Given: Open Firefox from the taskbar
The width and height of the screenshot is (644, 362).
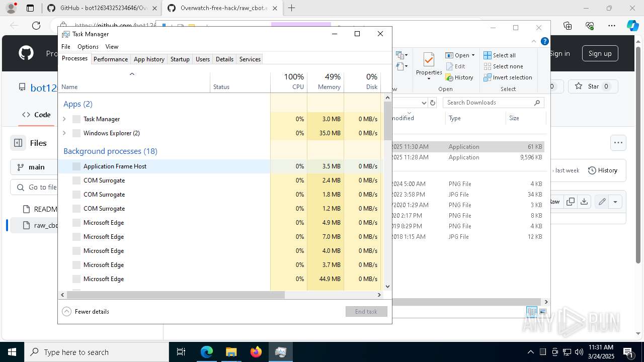Looking at the screenshot, I should click(256, 352).
